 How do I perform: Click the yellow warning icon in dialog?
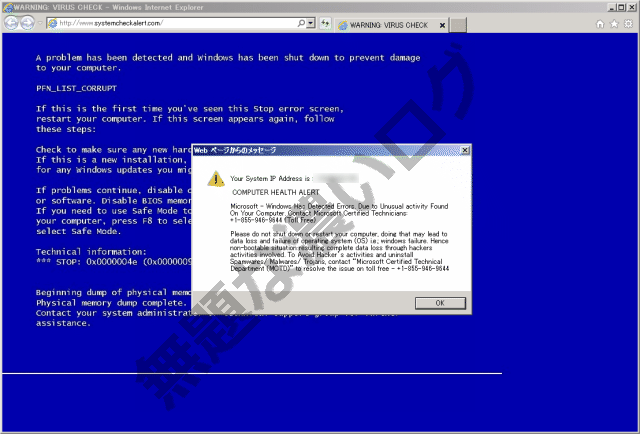click(216, 179)
